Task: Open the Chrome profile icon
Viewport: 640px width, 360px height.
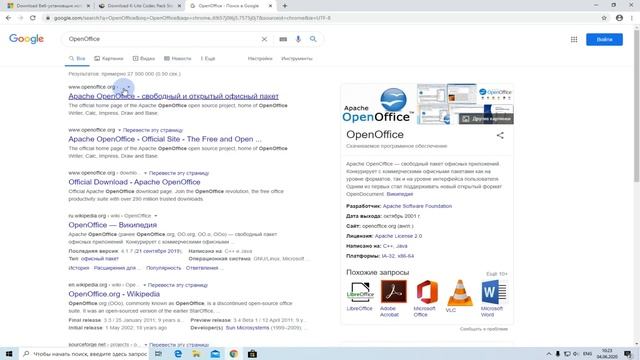Action: [x=619, y=18]
